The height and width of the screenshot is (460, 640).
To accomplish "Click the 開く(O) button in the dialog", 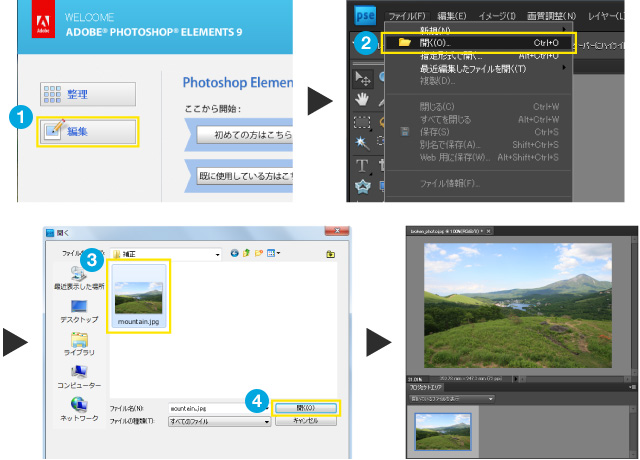I will (x=306, y=408).
